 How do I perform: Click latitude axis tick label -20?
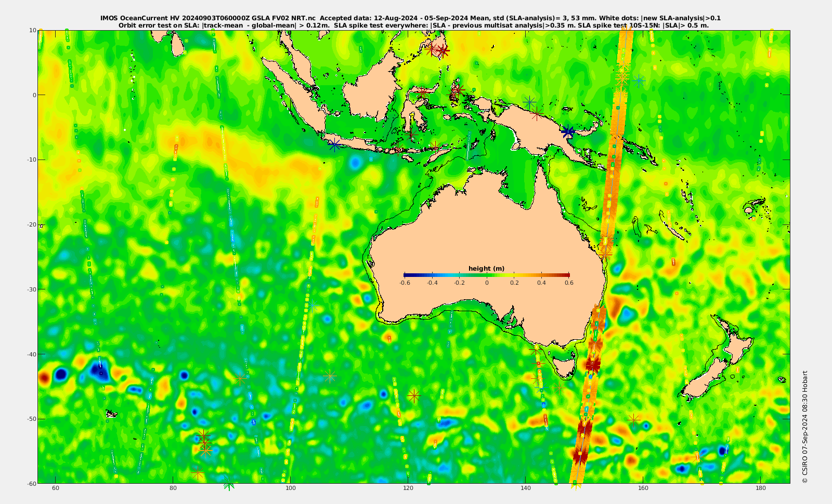coord(31,224)
